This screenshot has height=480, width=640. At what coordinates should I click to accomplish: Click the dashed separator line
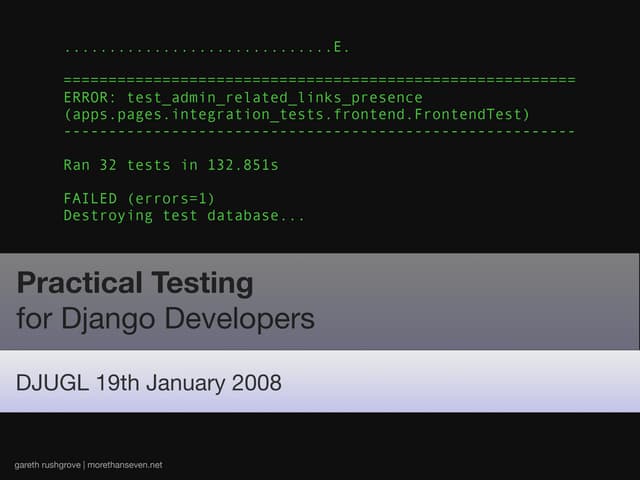click(318, 132)
